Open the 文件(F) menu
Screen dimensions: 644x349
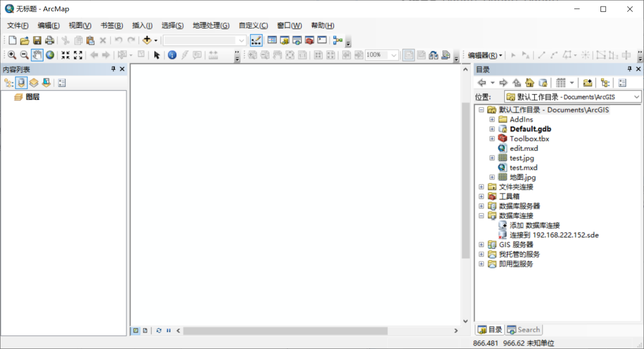pos(18,26)
